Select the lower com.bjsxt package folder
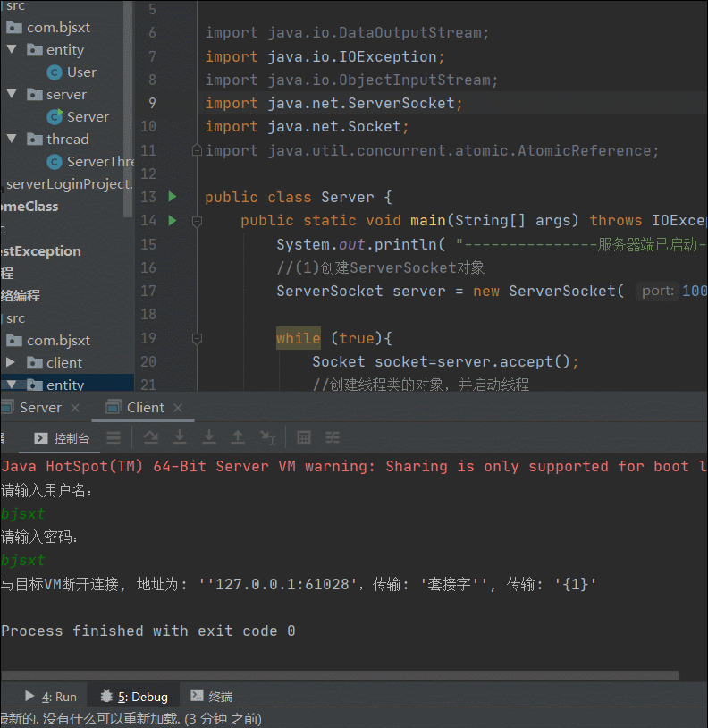 (58, 341)
